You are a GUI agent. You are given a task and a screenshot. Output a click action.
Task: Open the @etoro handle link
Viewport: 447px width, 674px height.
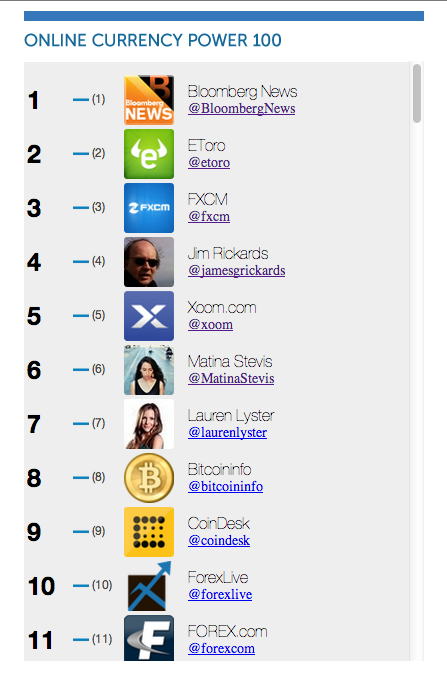pos(209,162)
